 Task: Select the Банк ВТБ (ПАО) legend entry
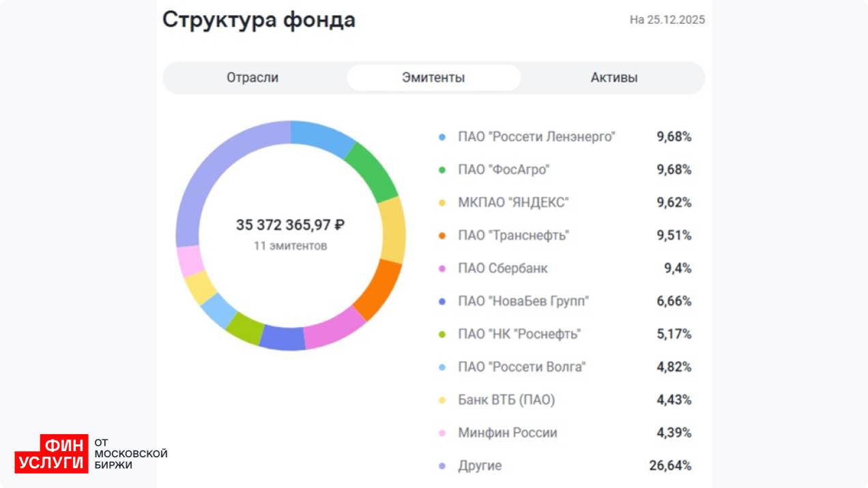click(506, 400)
